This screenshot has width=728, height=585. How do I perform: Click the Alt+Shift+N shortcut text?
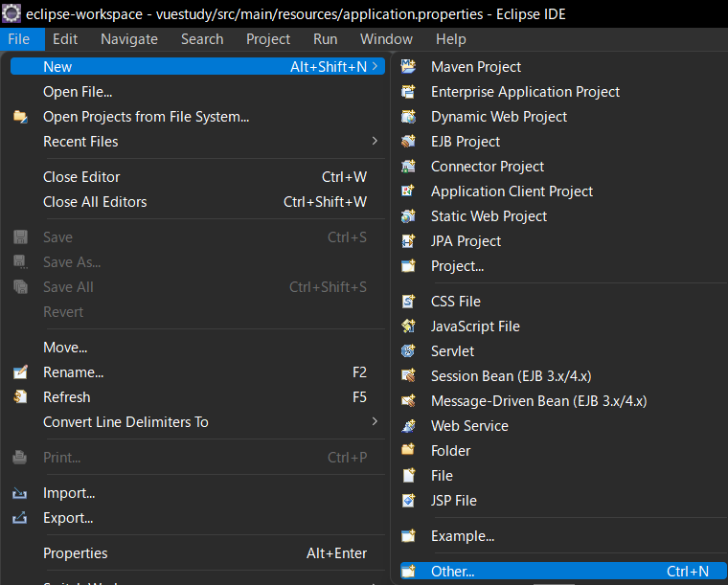(x=329, y=67)
